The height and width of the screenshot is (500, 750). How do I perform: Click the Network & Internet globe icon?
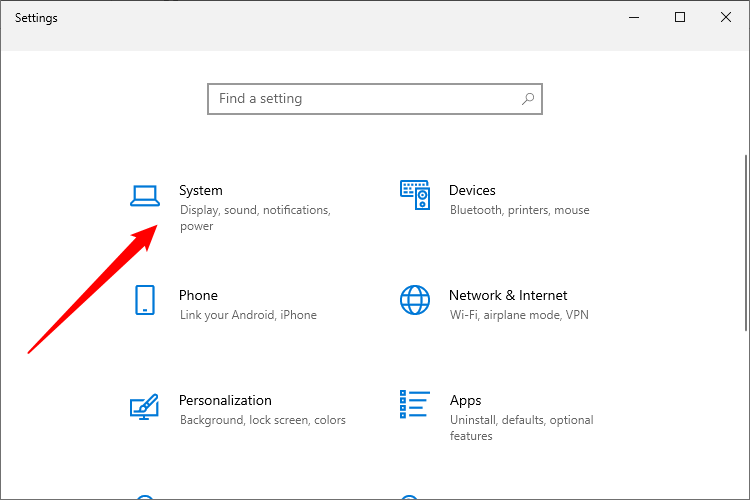point(415,300)
